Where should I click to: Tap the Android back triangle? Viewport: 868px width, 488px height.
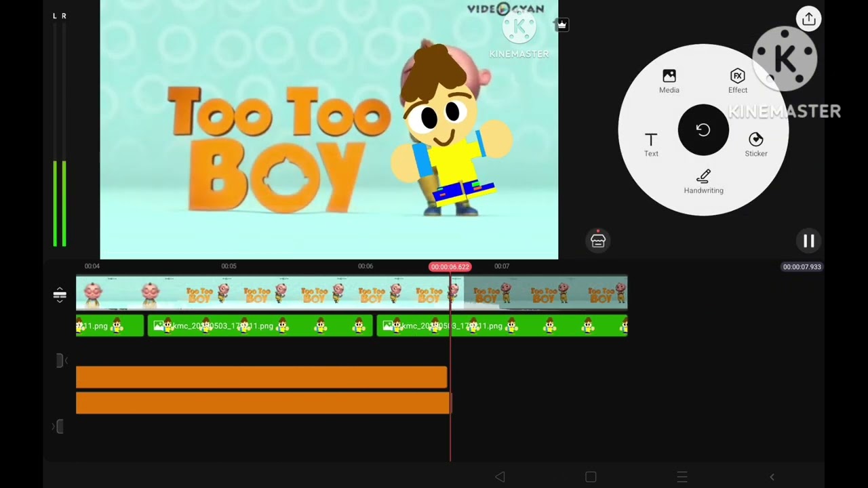(x=500, y=477)
